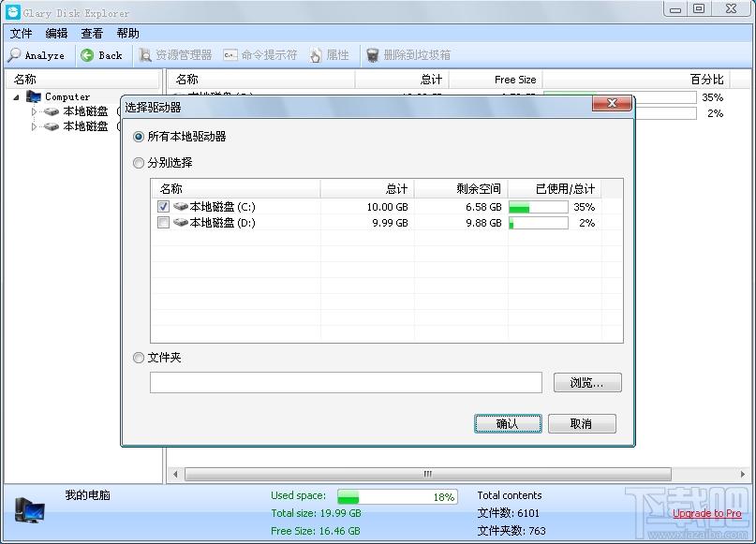Click the 确认 button
This screenshot has height=544, width=756.
click(x=508, y=423)
